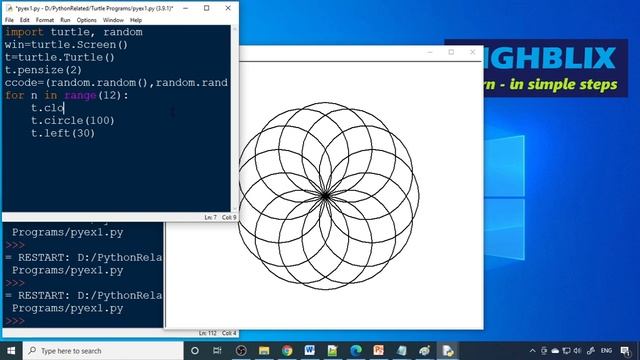The width and height of the screenshot is (640, 360).
Task: Launch Microsoft Edge from taskbar
Action: pyautogui.click(x=356, y=351)
